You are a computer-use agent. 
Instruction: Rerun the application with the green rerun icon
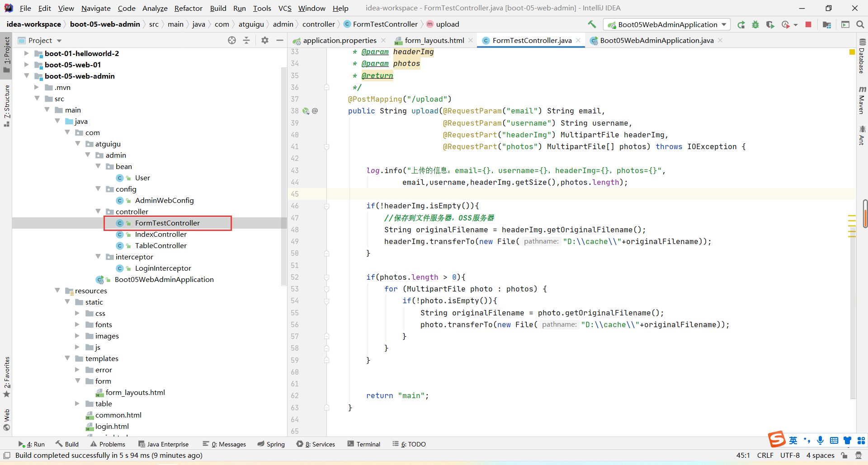tap(741, 25)
